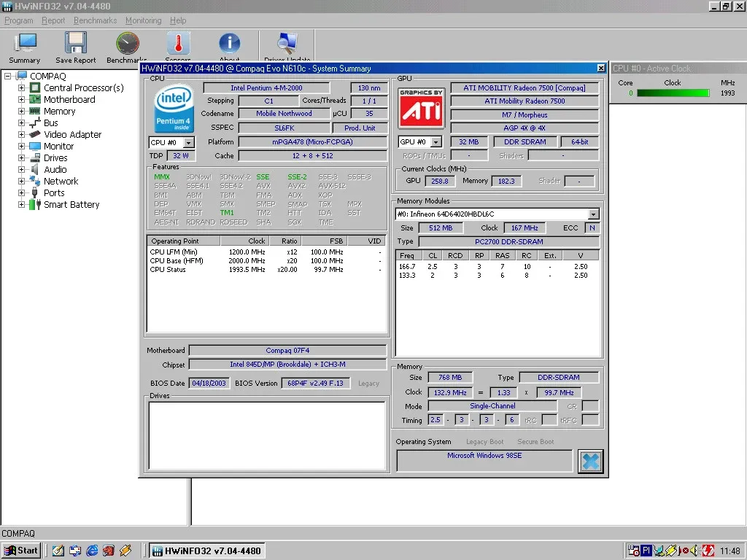Open the Windows Start button
747x560 pixels.
pyautogui.click(x=21, y=551)
